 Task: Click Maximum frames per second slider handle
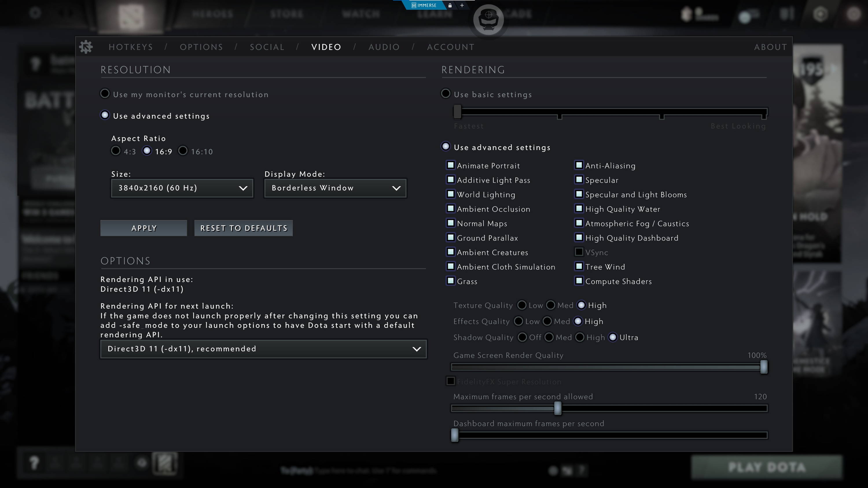(x=558, y=408)
